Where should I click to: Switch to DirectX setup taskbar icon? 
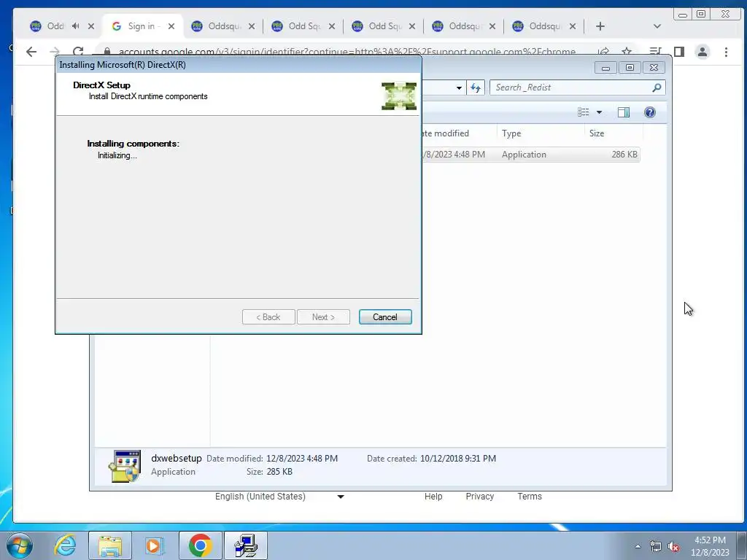tap(246, 545)
